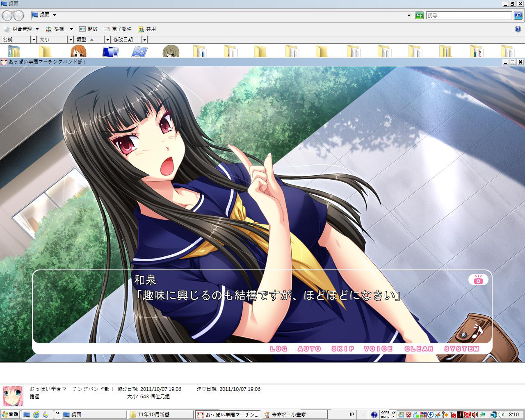The width and height of the screenshot is (525, 420).
Task: Open the 組合管理 menu
Action: (21, 29)
